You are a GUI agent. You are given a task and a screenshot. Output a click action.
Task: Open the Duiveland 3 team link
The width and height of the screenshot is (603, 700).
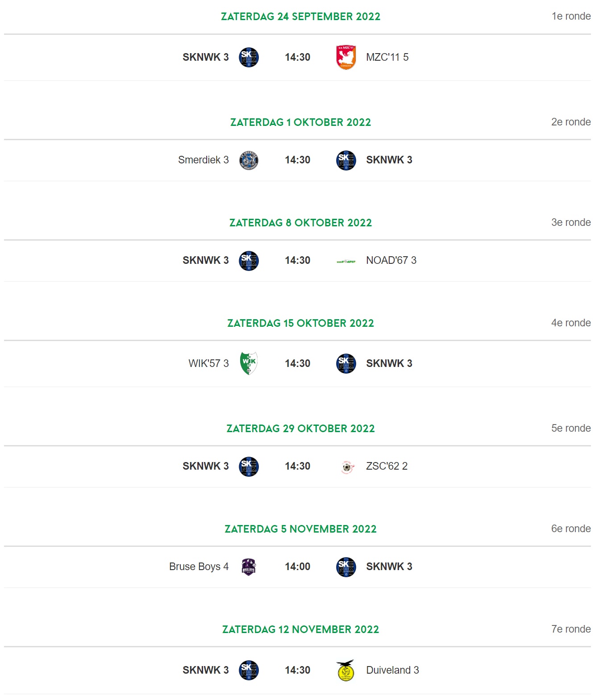coord(392,670)
